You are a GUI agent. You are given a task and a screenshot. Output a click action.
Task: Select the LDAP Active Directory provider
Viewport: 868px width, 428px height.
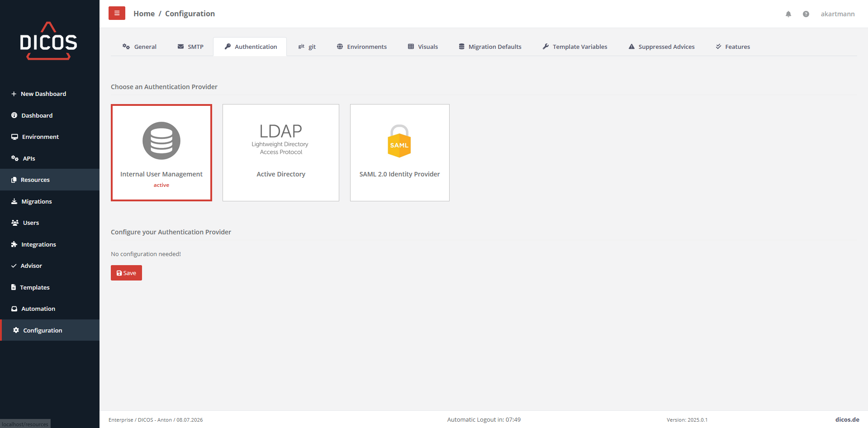tap(280, 152)
